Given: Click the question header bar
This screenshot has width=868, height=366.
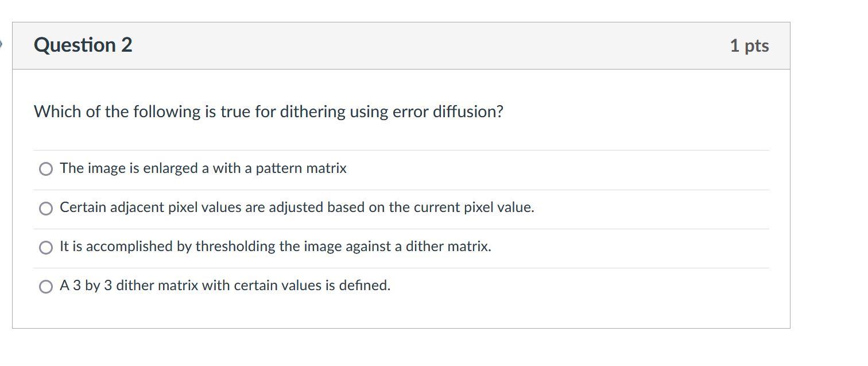Looking at the screenshot, I should tap(402, 45).
